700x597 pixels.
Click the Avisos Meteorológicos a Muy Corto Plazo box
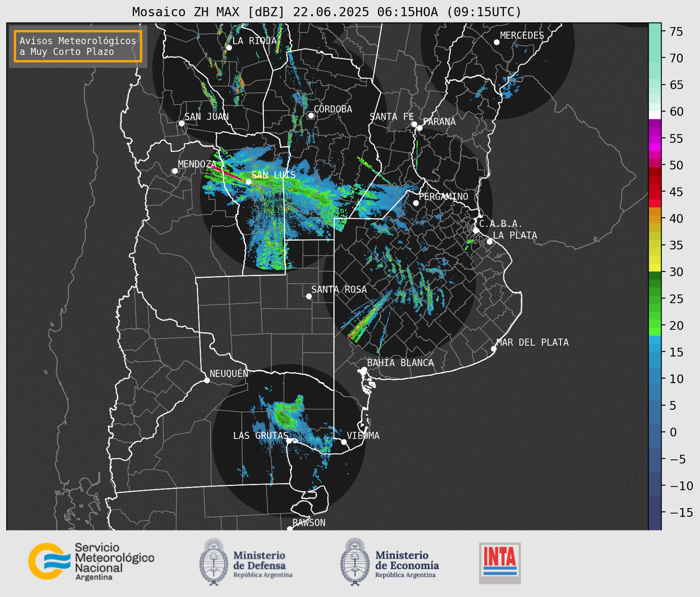78,46
